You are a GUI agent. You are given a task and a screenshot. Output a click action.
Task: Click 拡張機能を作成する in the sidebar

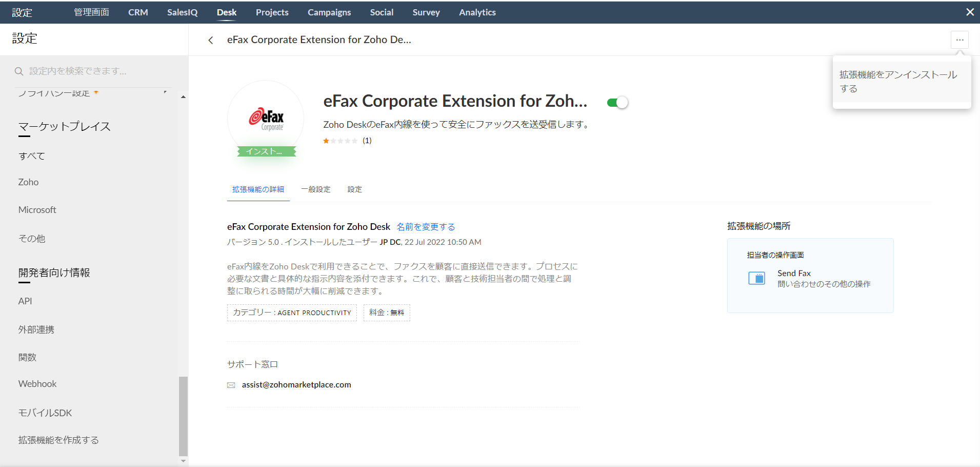(x=58, y=440)
